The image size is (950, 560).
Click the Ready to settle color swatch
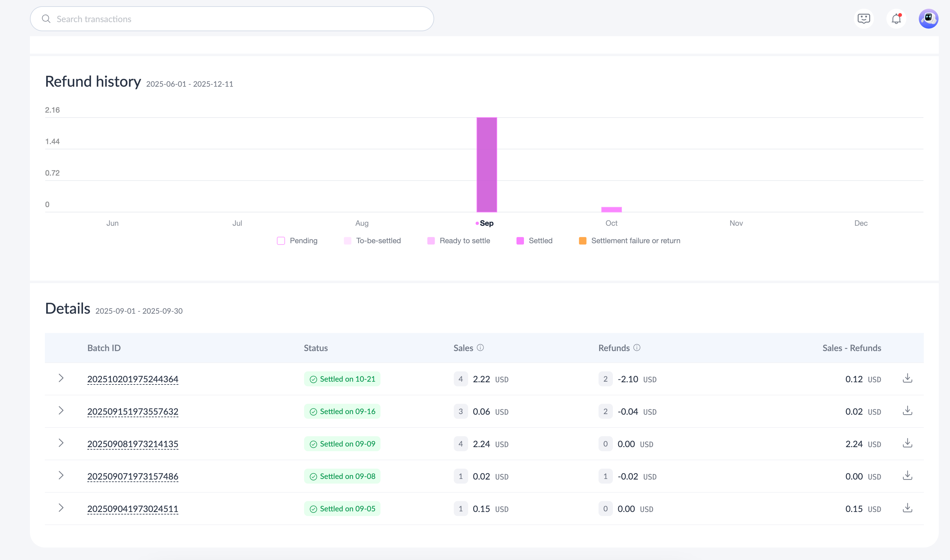pyautogui.click(x=431, y=241)
